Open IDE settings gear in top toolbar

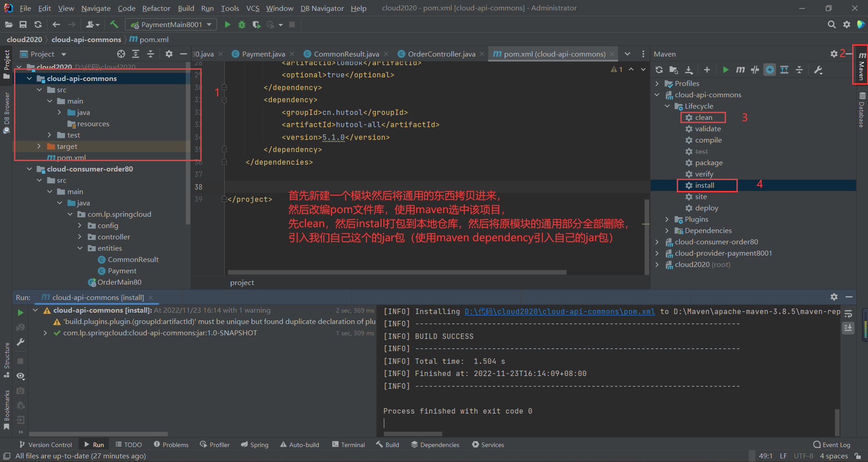coord(846,24)
